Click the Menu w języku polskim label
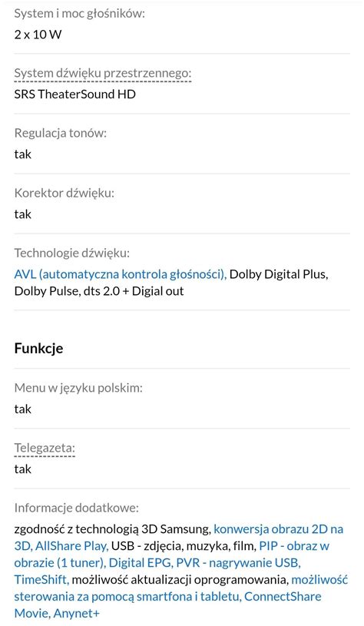This screenshot has height=626, width=364. click(78, 388)
